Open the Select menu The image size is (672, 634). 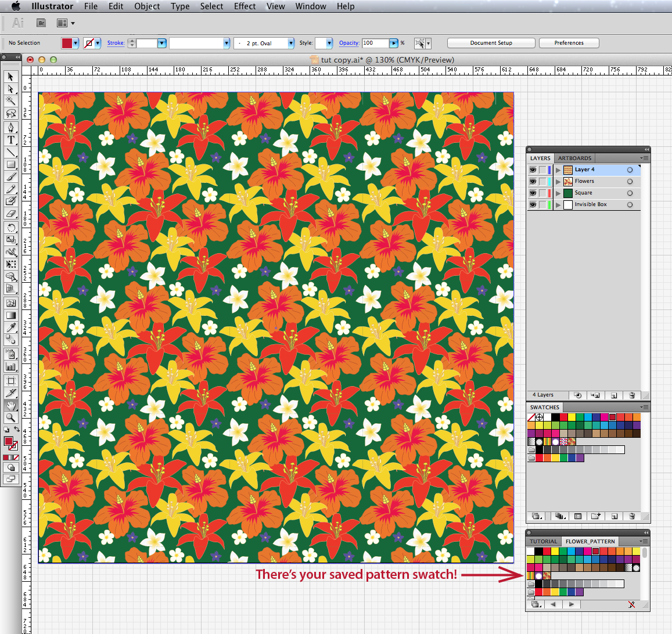click(211, 6)
